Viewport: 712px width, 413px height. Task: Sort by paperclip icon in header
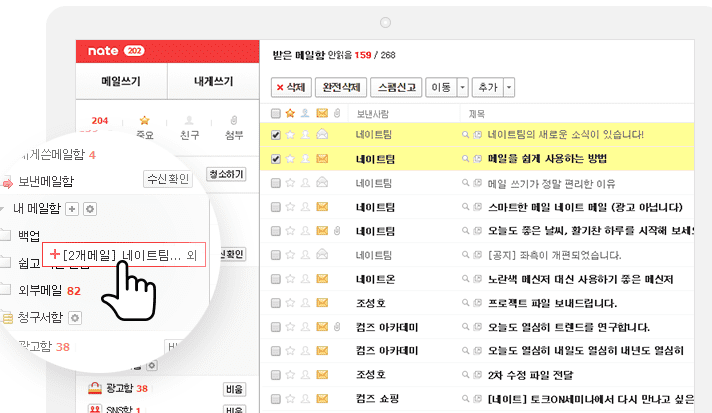pos(337,113)
